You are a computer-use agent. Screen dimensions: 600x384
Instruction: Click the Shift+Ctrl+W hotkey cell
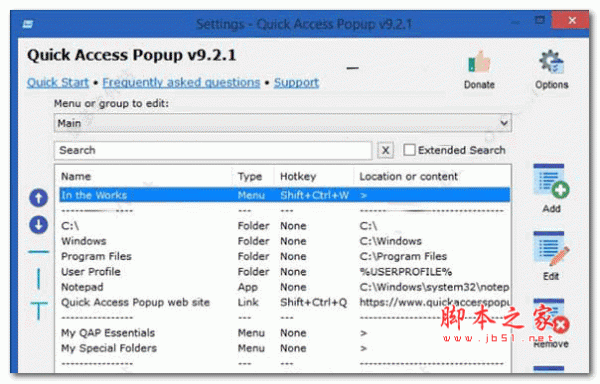[x=315, y=195]
